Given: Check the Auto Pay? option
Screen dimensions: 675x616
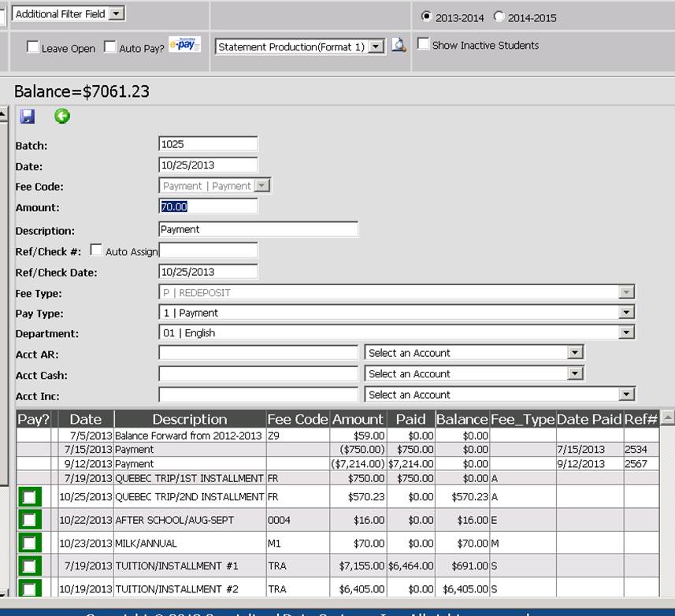Looking at the screenshot, I should pyautogui.click(x=109, y=47).
